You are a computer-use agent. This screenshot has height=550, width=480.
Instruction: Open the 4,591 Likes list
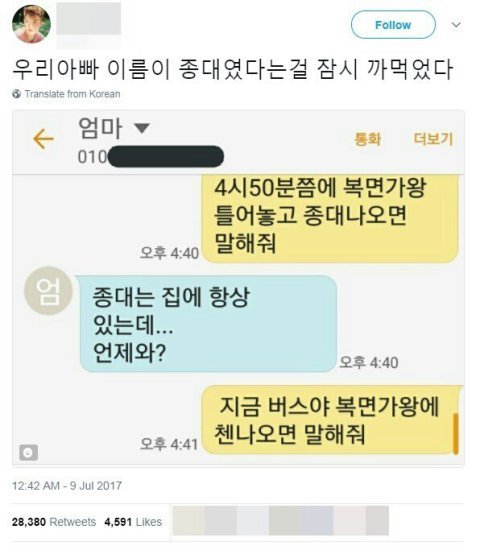point(133,522)
